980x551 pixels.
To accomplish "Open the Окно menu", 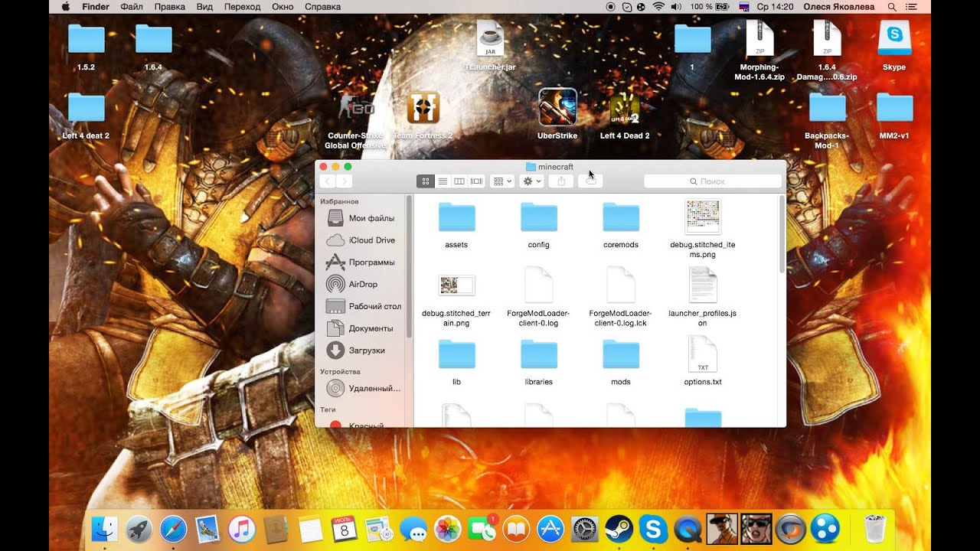I will 283,7.
